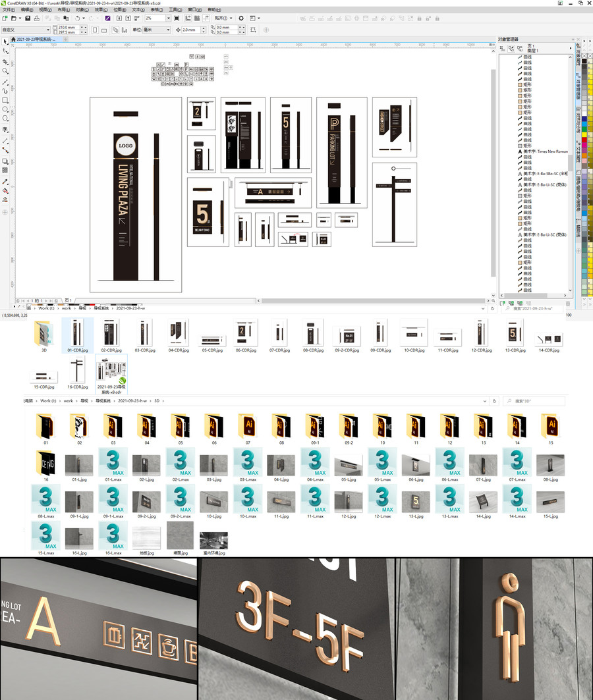Screen dimensions: 593x700
Task: Select the Polygon tool
Action: [5, 119]
